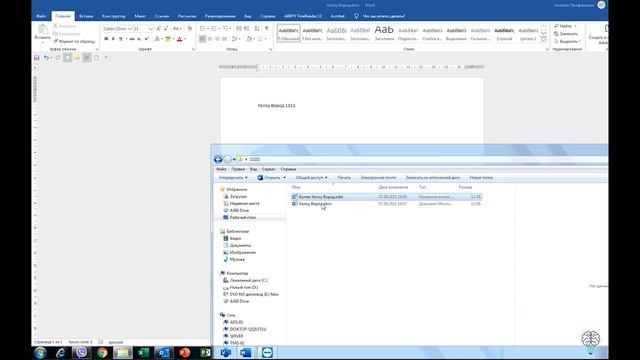640x360 pixels.
Task: Open the Файл tab in Word
Action: click(41, 16)
